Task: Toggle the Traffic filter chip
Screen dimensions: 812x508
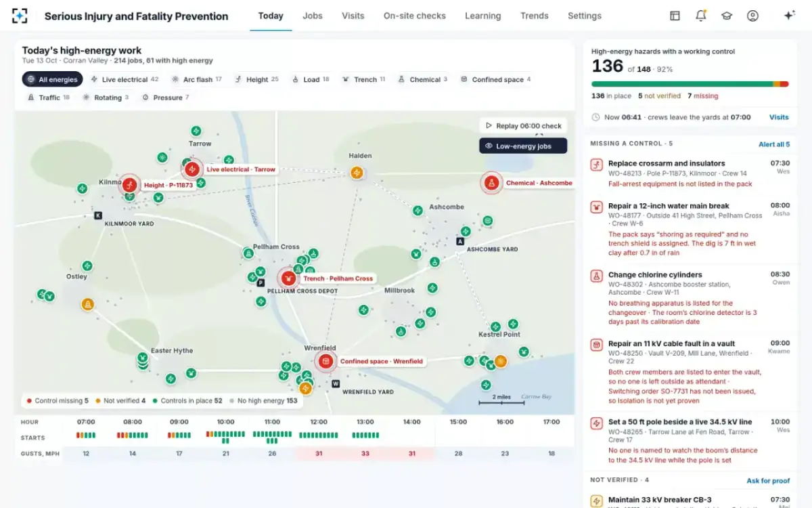Action: click(x=48, y=98)
